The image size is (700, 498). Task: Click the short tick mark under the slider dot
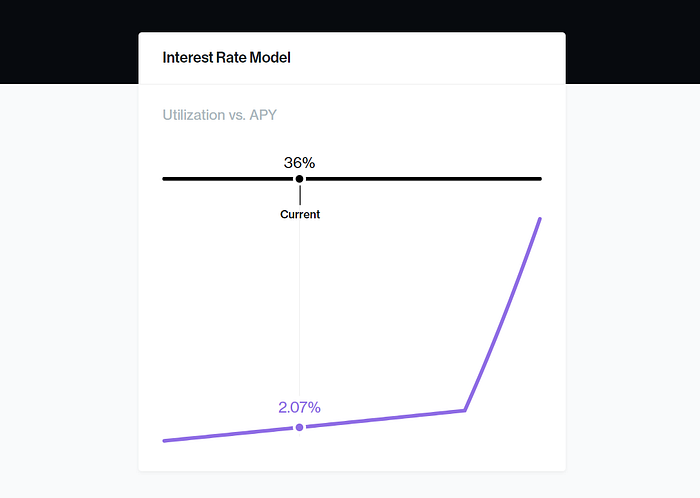point(299,194)
